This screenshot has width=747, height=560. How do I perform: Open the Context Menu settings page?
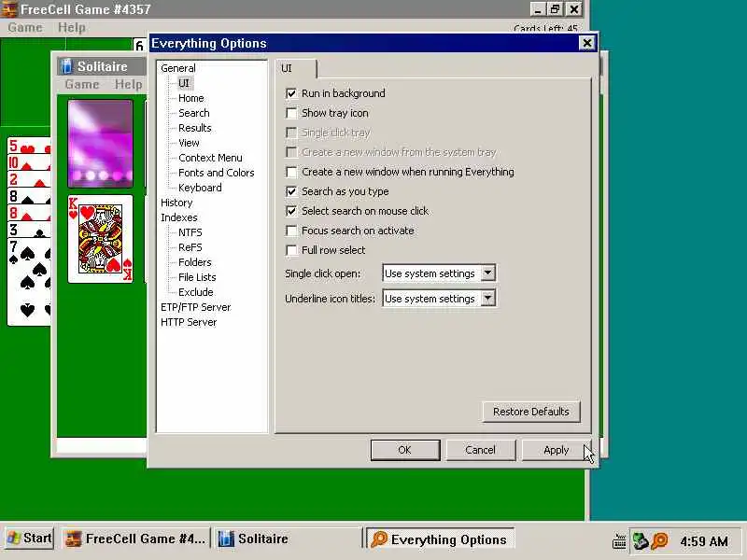tap(210, 158)
